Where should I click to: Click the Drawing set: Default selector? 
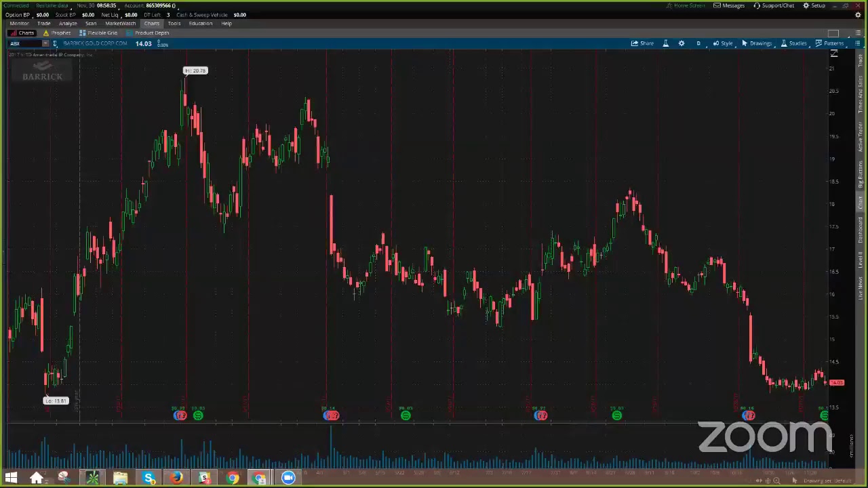pos(827,481)
